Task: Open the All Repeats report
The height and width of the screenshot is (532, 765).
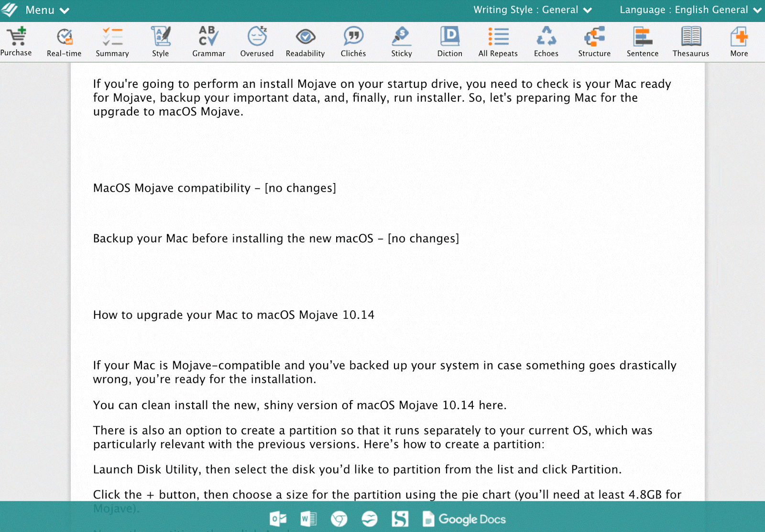Action: (x=498, y=42)
